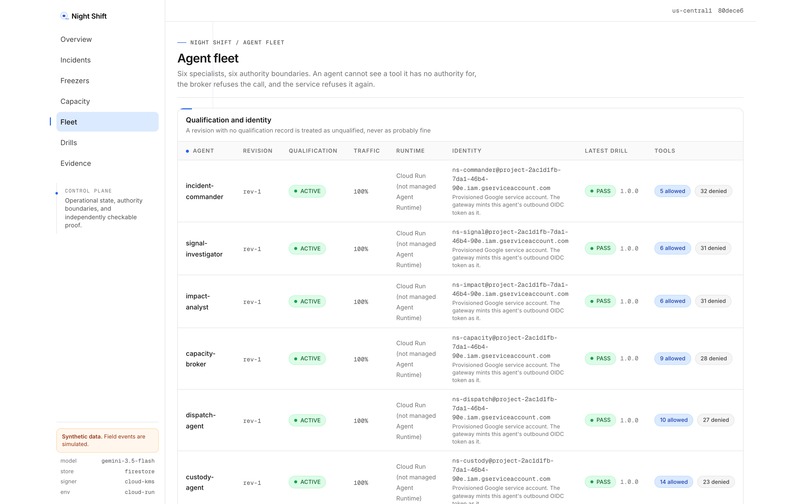Click ACTIVE badge for impact-analyst

[x=307, y=301]
